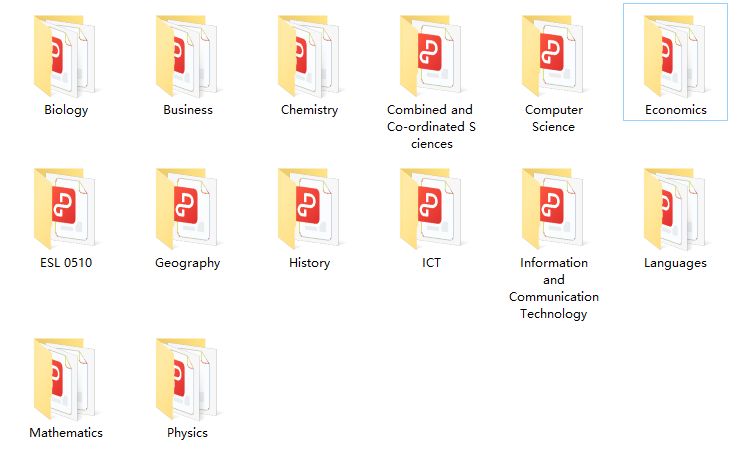Click the "Mathematics" folder name label
This screenshot has height=454, width=744.
pos(66,433)
